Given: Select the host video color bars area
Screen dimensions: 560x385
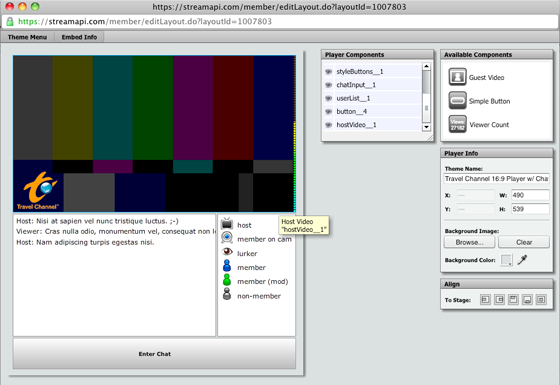Looking at the screenshot, I should 154,134.
